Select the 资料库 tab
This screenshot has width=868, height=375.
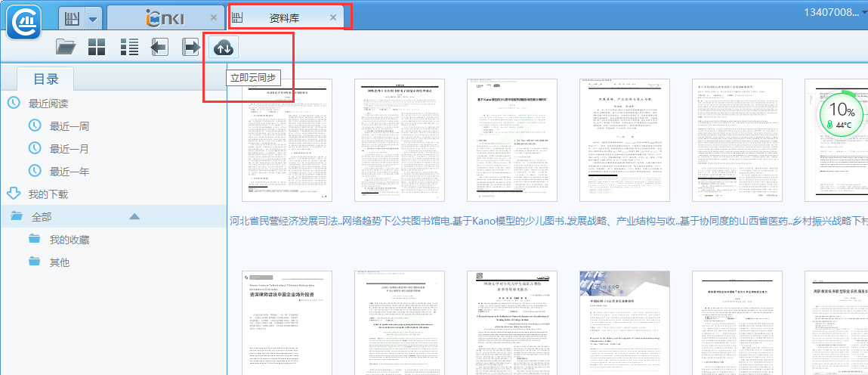(x=284, y=18)
